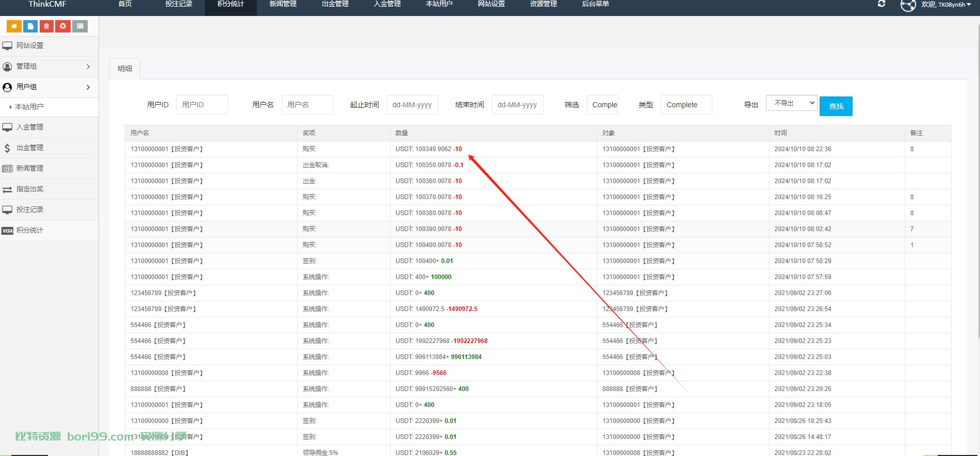Click the blue document shortcut icon

click(x=30, y=26)
